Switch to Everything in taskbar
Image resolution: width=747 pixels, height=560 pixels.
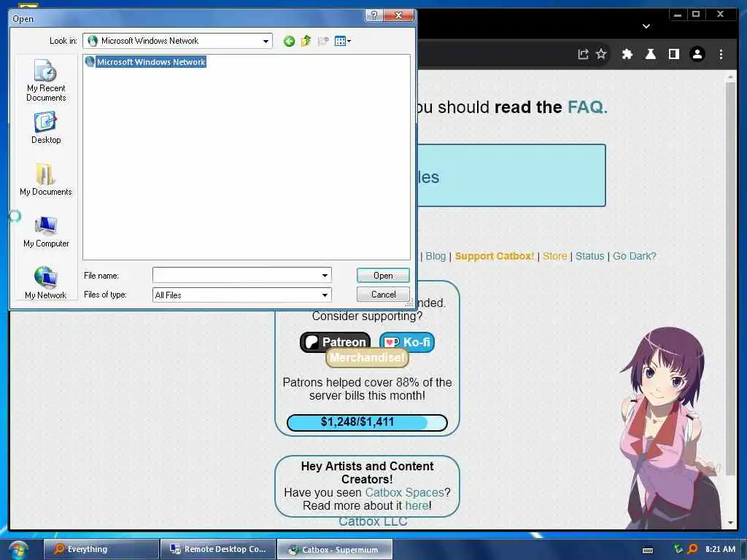[x=101, y=549]
